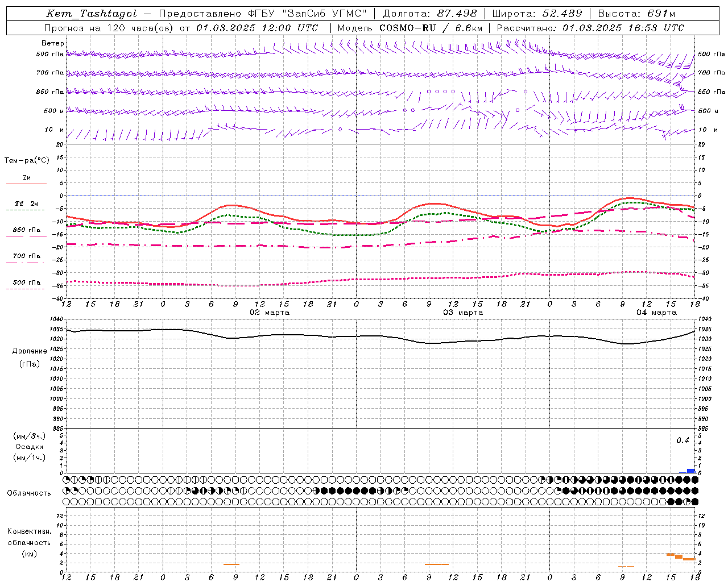The width and height of the screenshot is (728, 582).
Task: Click the 'Td 2м' dew point legend entry
Action: 26,203
